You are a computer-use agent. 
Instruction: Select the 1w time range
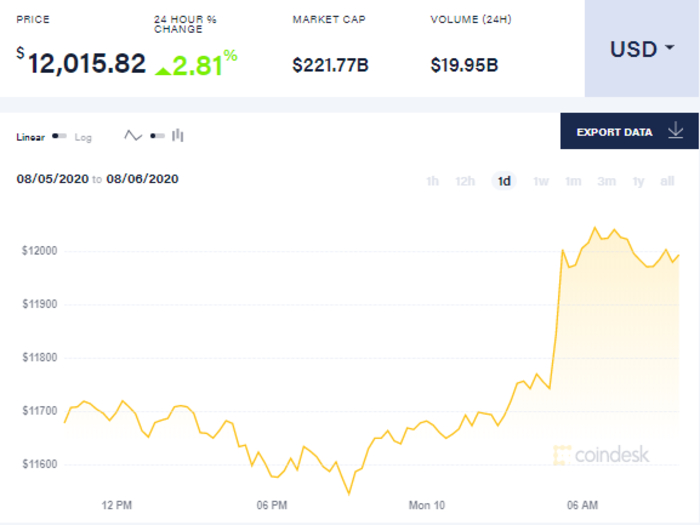pos(540,181)
